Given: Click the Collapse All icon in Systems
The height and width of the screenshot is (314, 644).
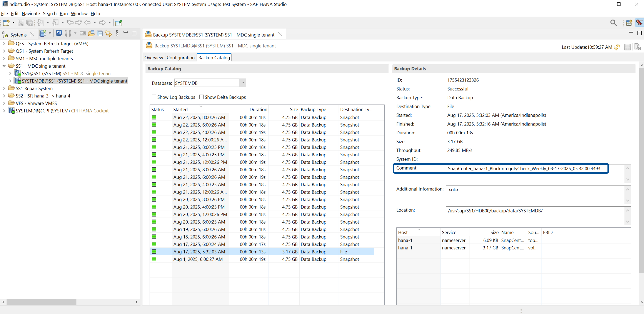Looking at the screenshot, I should click(100, 33).
